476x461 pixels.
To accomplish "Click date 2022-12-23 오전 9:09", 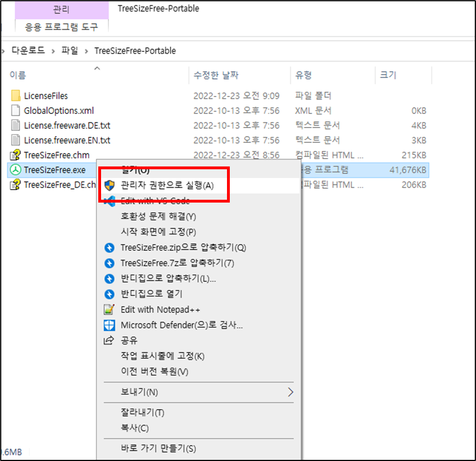I will click(237, 96).
